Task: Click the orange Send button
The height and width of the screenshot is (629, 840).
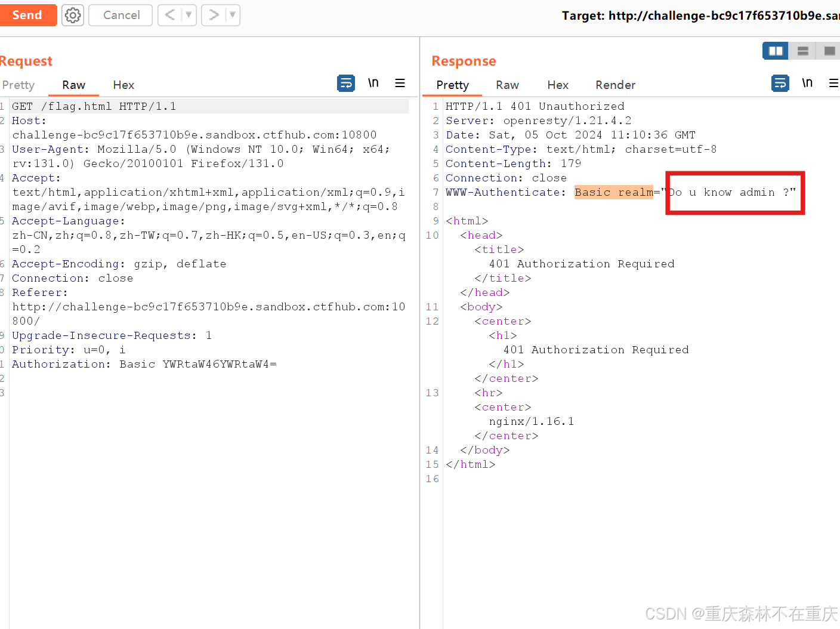Action: pyautogui.click(x=27, y=15)
